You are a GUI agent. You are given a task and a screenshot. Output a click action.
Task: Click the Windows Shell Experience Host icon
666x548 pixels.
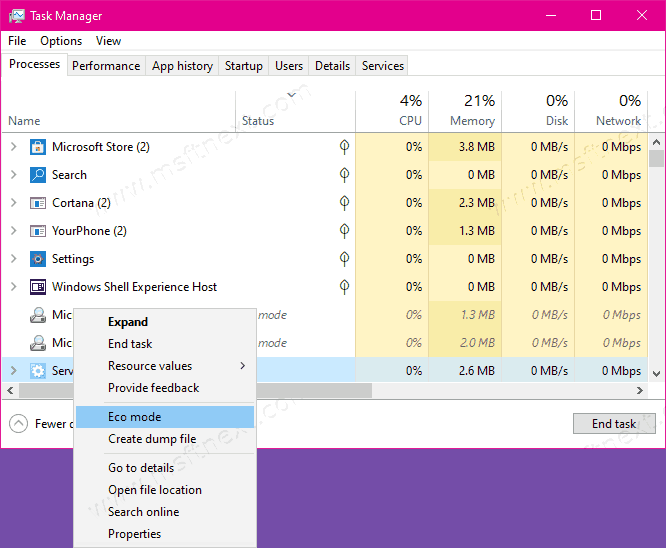38,287
